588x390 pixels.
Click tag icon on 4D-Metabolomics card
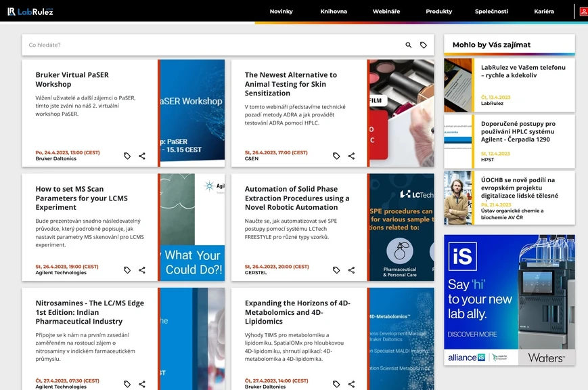click(x=336, y=384)
